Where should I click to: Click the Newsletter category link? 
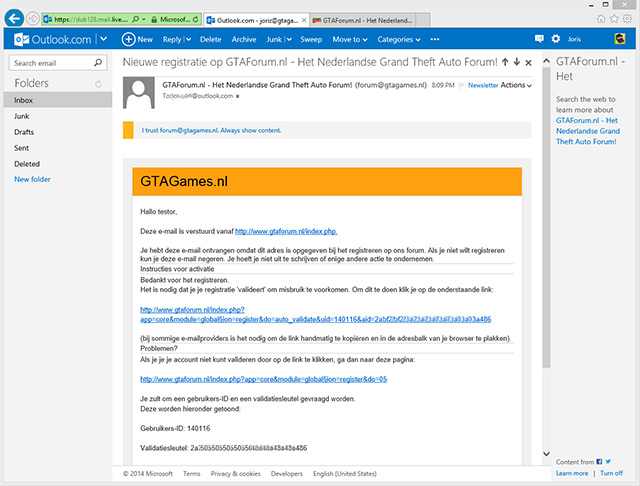pyautogui.click(x=483, y=85)
